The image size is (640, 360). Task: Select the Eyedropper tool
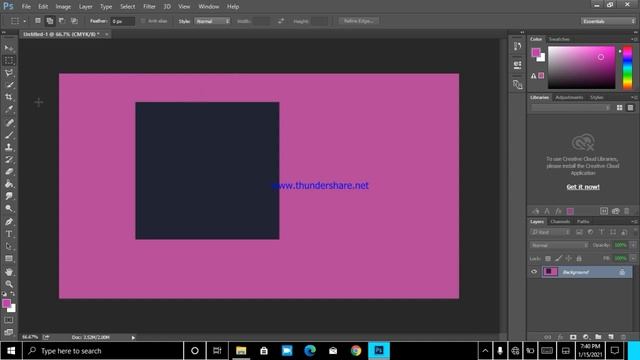9,109
